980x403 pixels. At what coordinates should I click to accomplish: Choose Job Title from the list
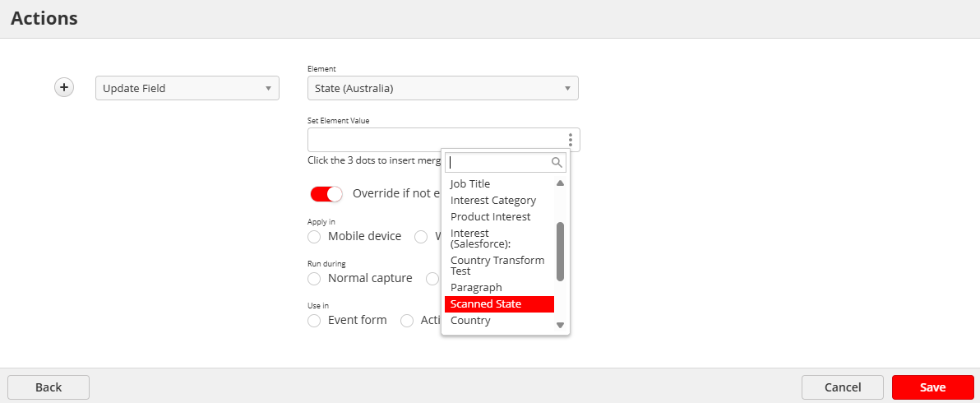pyautogui.click(x=499, y=183)
